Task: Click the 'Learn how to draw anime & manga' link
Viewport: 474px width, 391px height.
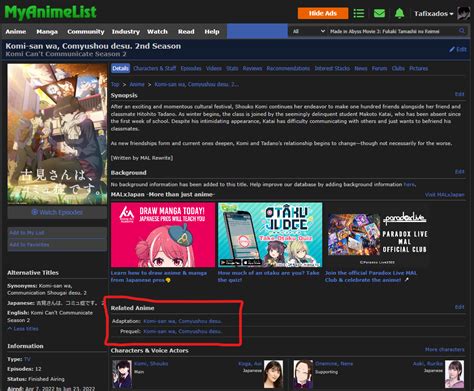Action: [159, 276]
